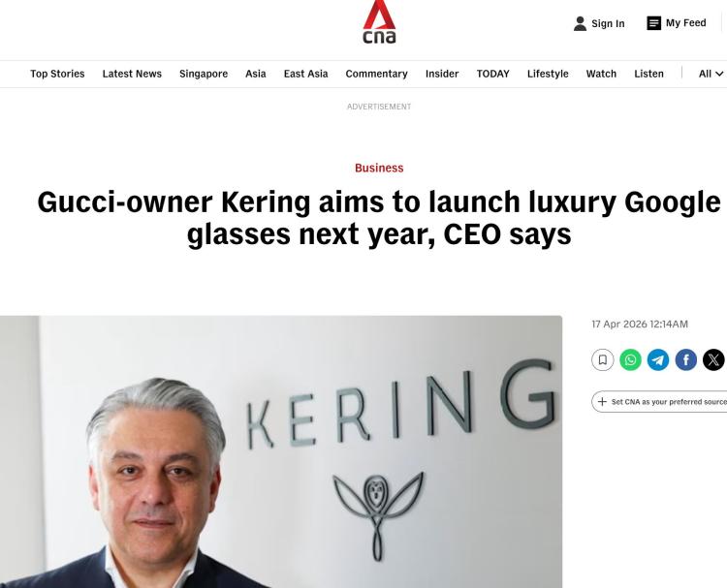Viewport: 727px width, 588px height.
Task: Share the article via Telegram icon
Action: click(x=658, y=360)
